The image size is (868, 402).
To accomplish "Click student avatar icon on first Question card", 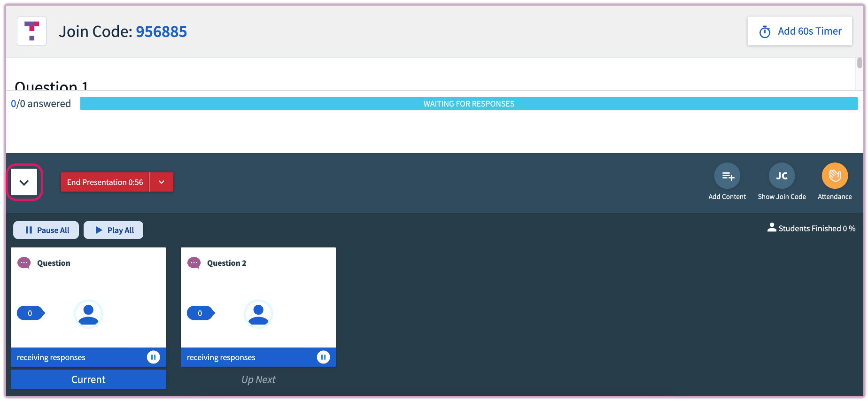I will 88,314.
